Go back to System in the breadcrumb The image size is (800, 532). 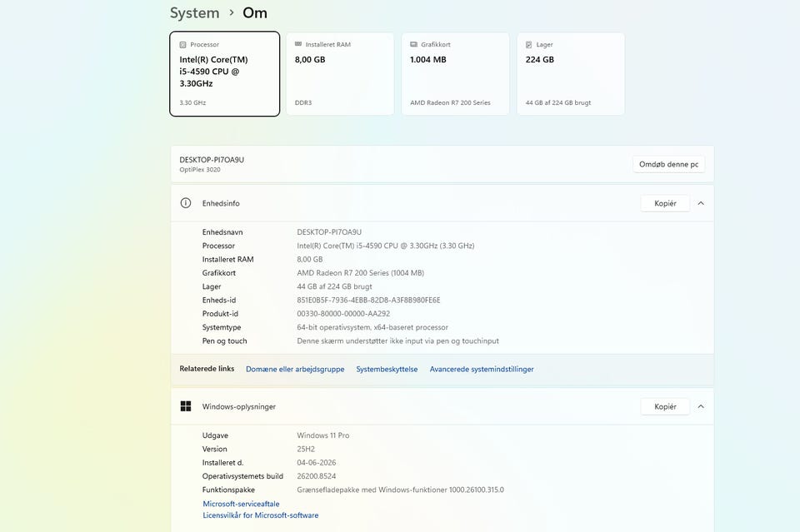pyautogui.click(x=194, y=12)
